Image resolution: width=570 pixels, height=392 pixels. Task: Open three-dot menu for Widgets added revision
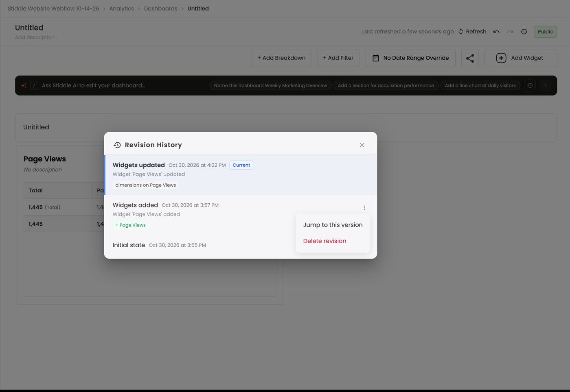click(x=364, y=208)
